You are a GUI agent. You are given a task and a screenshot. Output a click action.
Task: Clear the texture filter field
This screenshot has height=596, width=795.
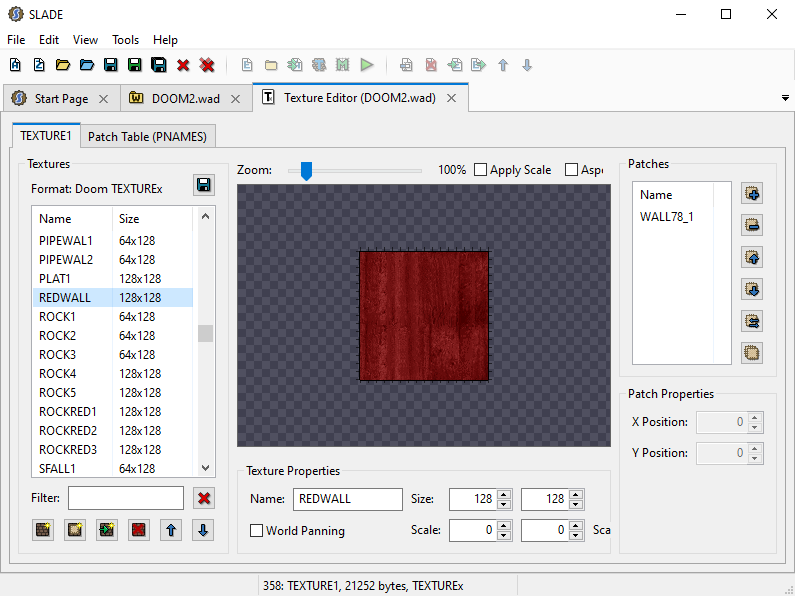204,498
